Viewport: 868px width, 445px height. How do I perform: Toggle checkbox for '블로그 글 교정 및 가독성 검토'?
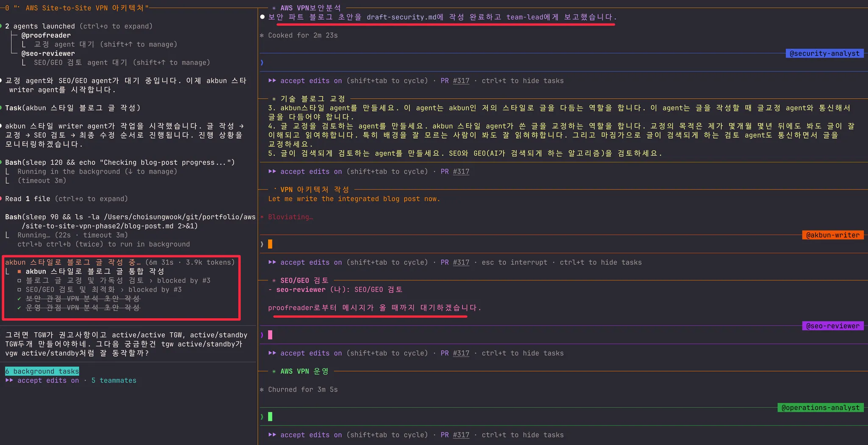click(x=19, y=281)
